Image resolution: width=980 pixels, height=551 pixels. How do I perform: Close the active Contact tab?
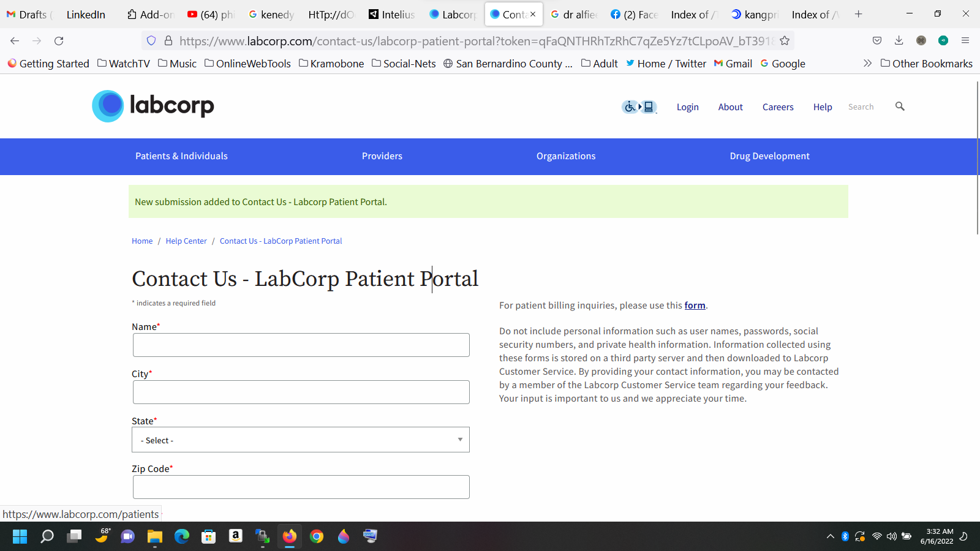[x=533, y=14]
